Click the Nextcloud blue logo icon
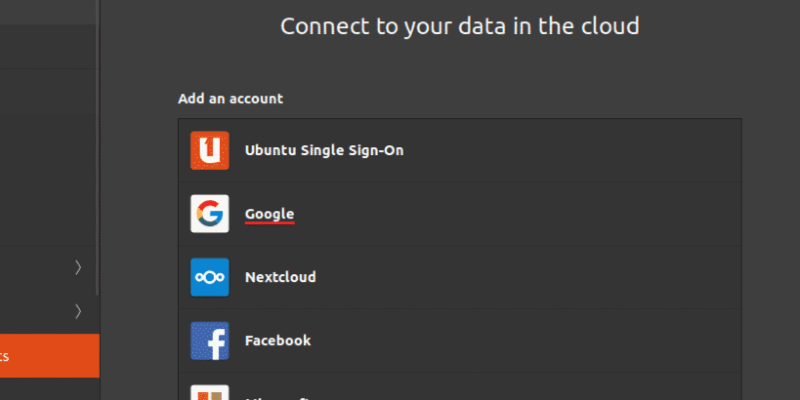Screen dimensions: 800x400 (x=210, y=277)
